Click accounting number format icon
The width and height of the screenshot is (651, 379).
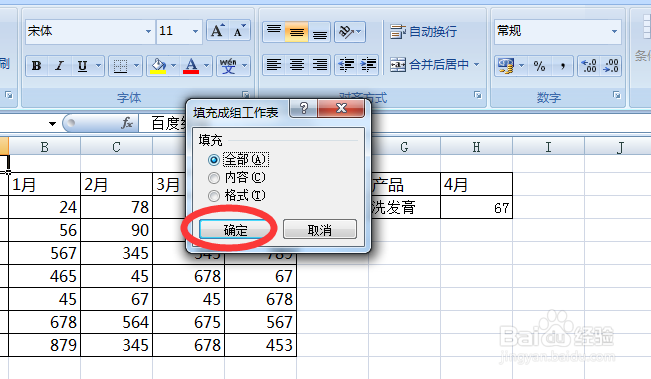click(x=506, y=66)
